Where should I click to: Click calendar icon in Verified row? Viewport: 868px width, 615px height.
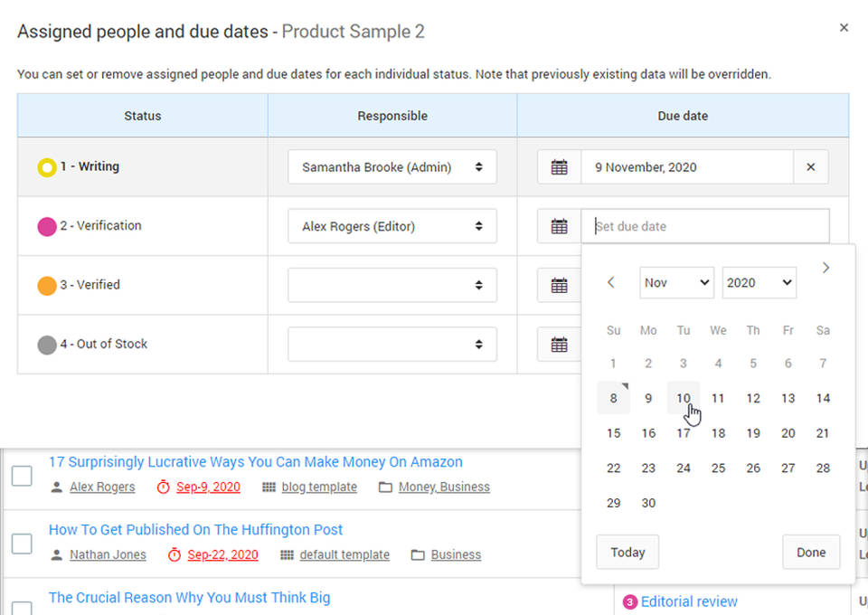559,285
